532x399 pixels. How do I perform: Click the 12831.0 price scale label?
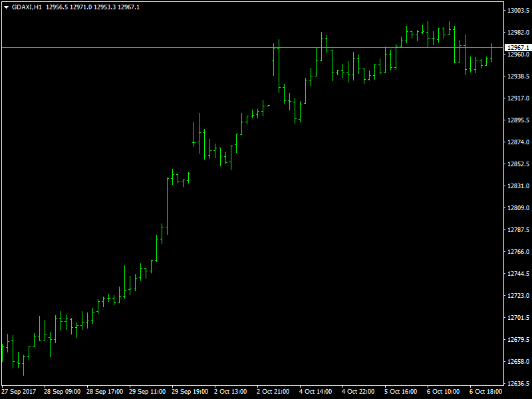coord(518,186)
